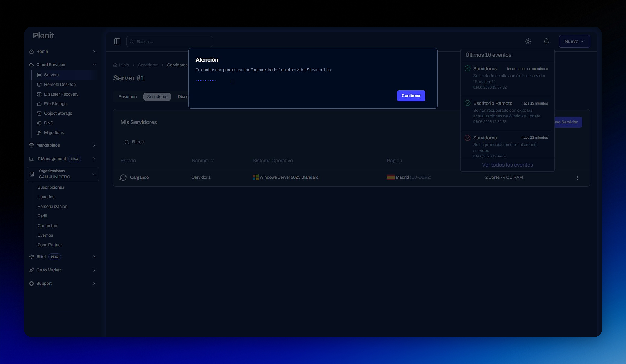Click the Plenit logo
The height and width of the screenshot is (364, 626).
tap(43, 36)
